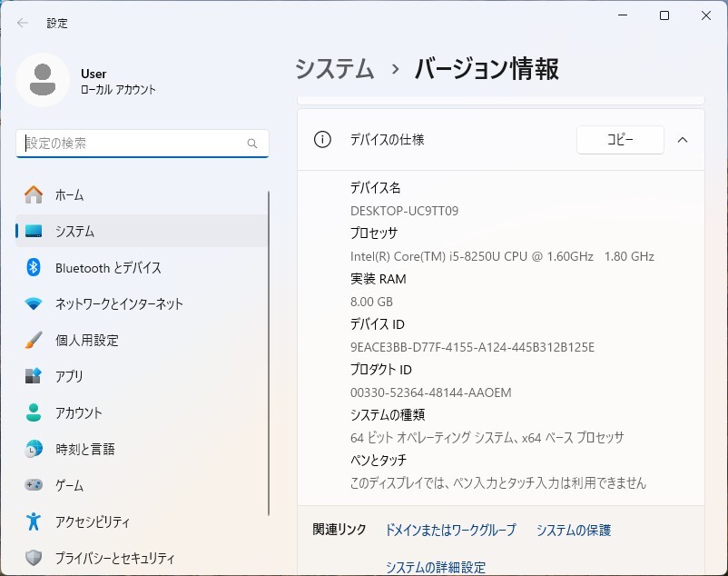This screenshot has height=576, width=728.
Task: Open ドメインまたはワークグループ link
Action: pos(450,530)
